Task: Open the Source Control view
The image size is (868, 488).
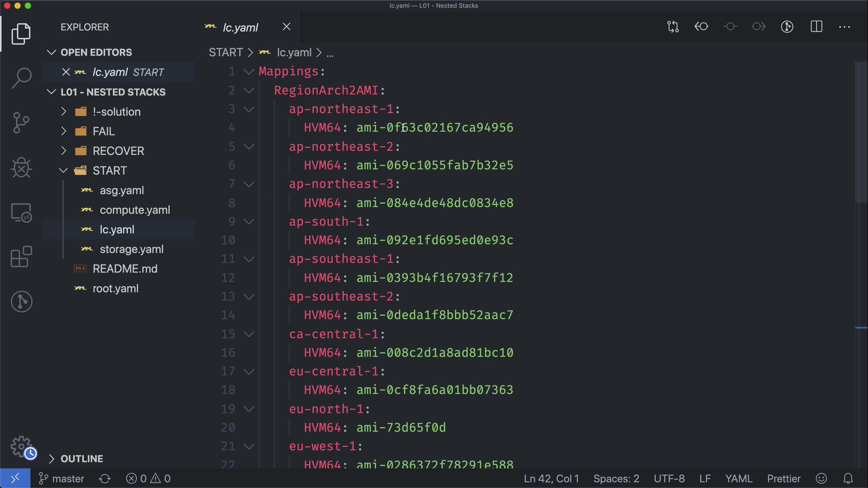Action: click(21, 123)
